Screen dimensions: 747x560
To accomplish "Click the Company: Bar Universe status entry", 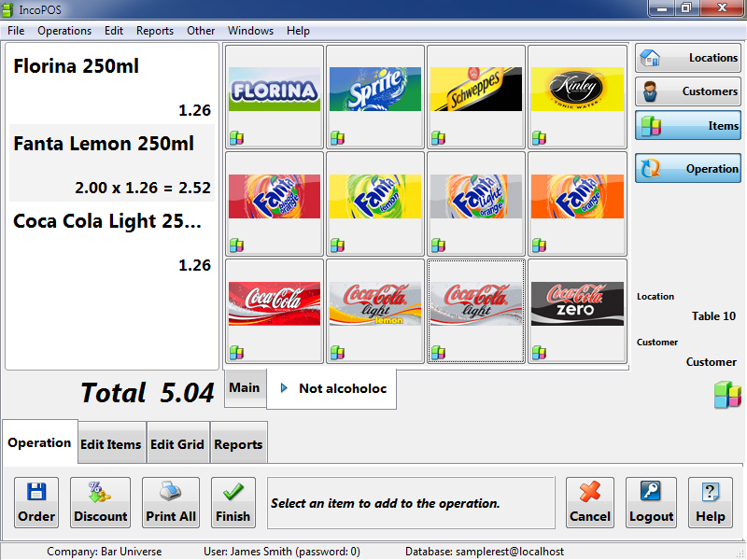I will click(x=105, y=552).
